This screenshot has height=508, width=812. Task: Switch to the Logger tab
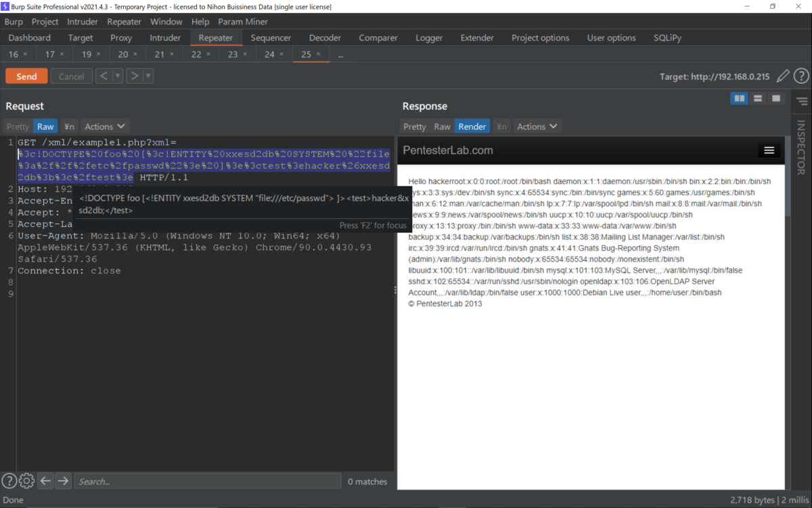(x=429, y=38)
